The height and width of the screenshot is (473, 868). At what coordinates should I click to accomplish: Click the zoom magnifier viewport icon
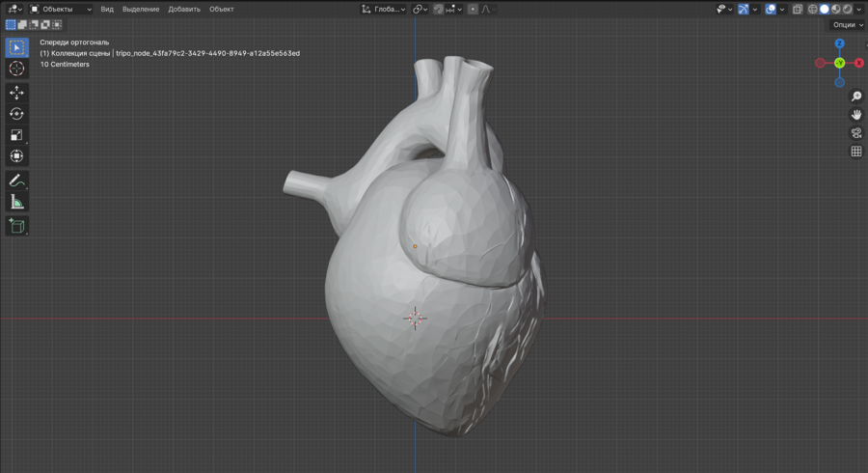click(855, 97)
